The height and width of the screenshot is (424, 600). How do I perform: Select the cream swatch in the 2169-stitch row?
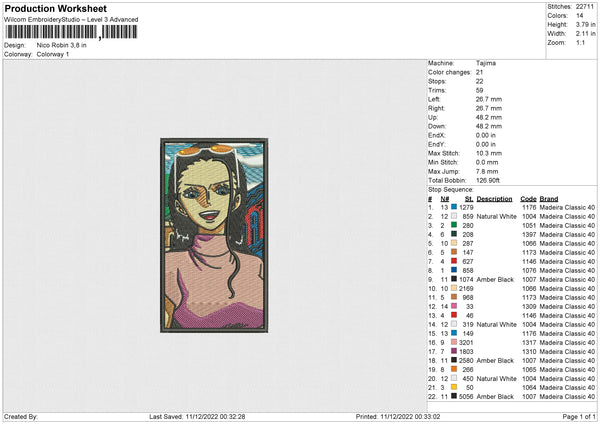click(454, 288)
